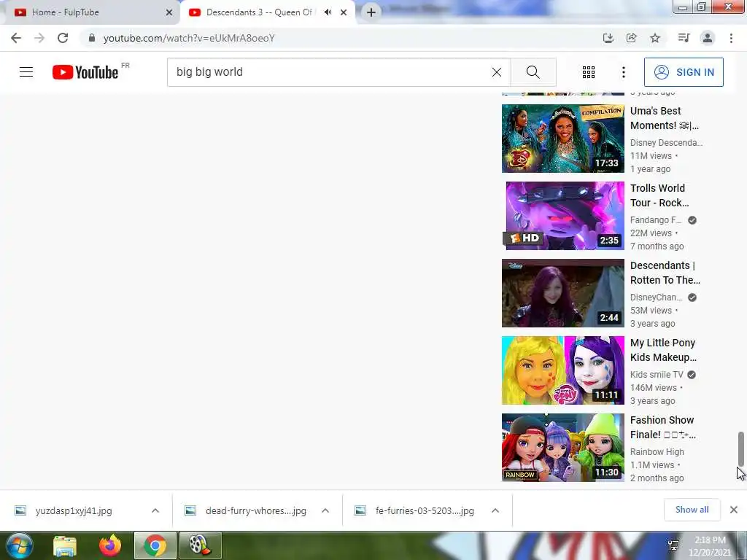Close the Descendants 3 tab

pyautogui.click(x=344, y=12)
